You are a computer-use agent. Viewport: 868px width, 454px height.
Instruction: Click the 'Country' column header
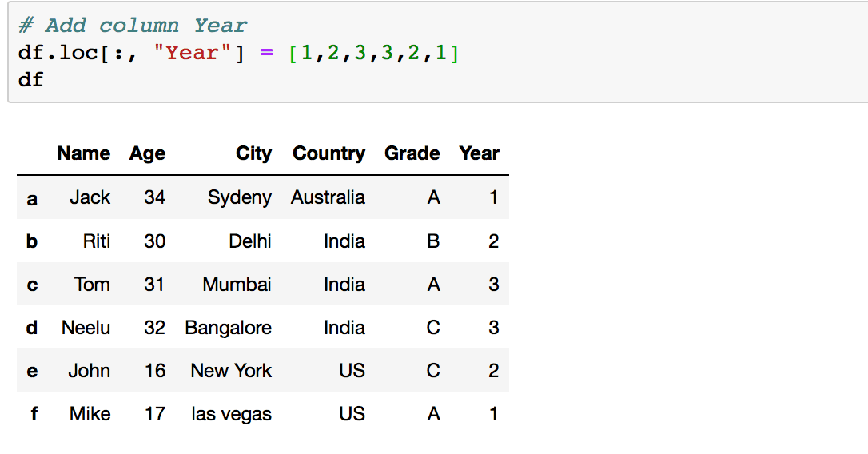point(328,153)
